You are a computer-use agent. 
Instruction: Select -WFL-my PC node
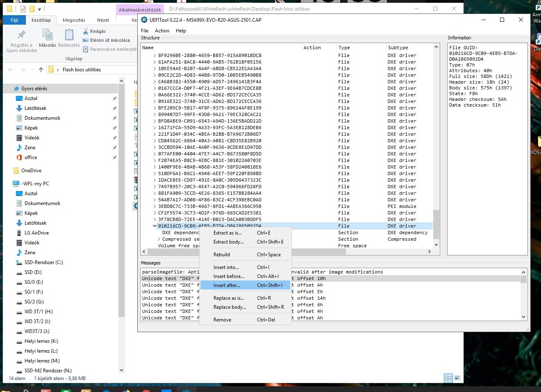click(x=35, y=184)
